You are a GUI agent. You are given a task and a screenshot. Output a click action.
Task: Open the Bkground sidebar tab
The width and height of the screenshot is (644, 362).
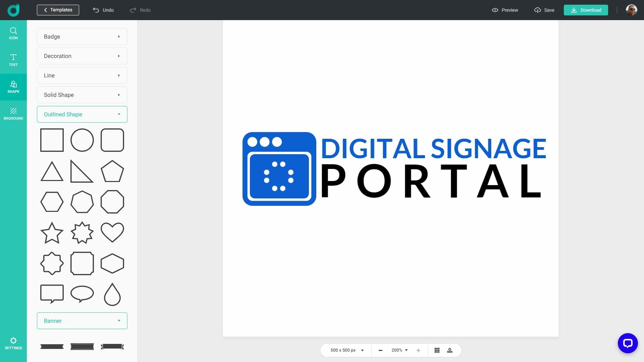coord(13,114)
